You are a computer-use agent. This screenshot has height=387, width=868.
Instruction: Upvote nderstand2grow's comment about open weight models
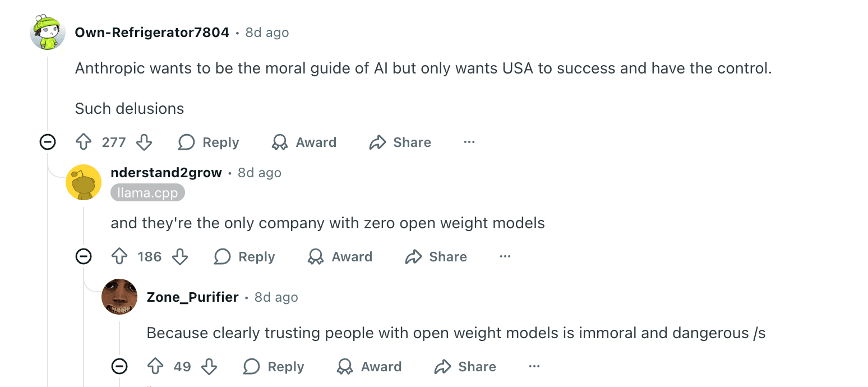118,256
